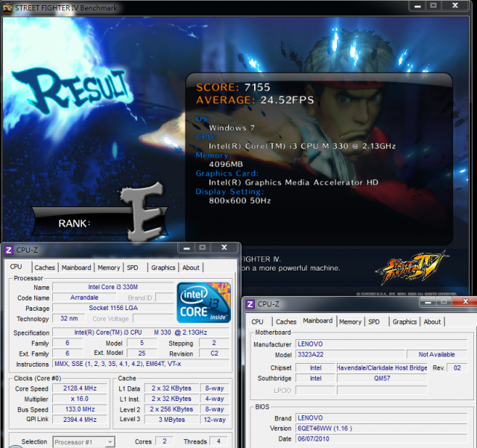The image size is (477, 448).
Task: Open Caches tab in left CPU-Z window
Action: tap(45, 268)
